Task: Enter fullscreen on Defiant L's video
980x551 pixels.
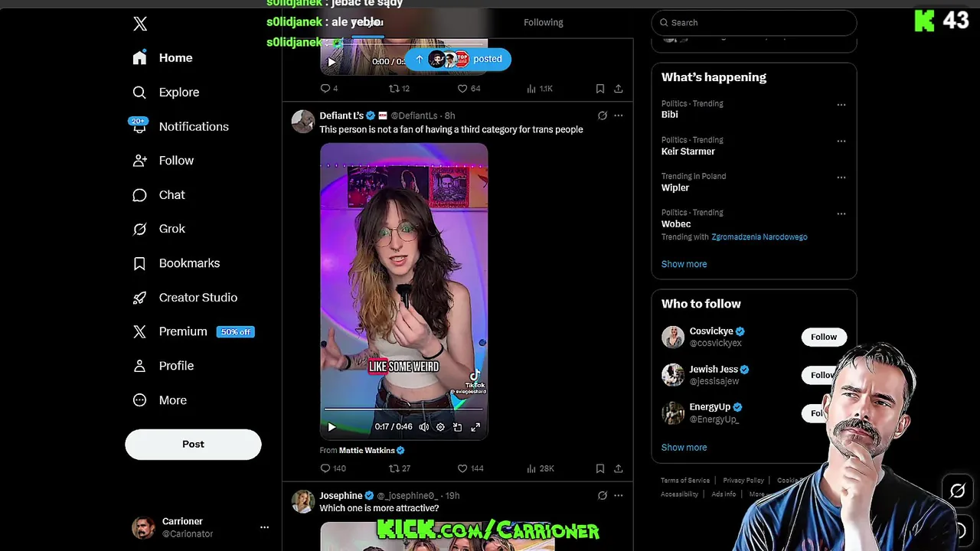Action: click(475, 427)
